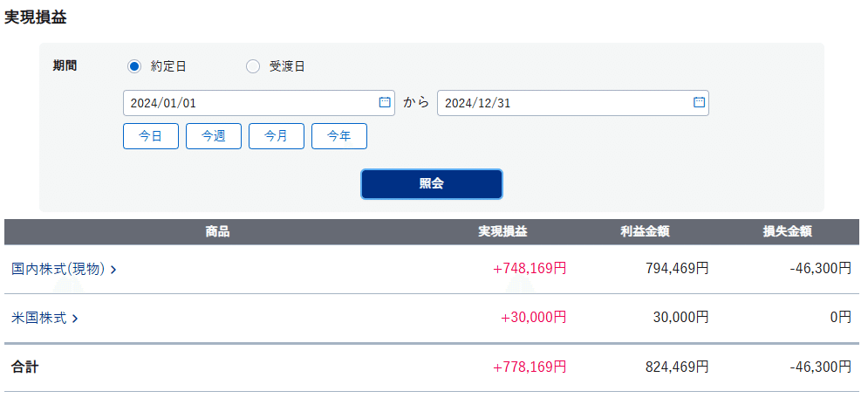Focus the start date field 2024/01/01

(x=259, y=103)
